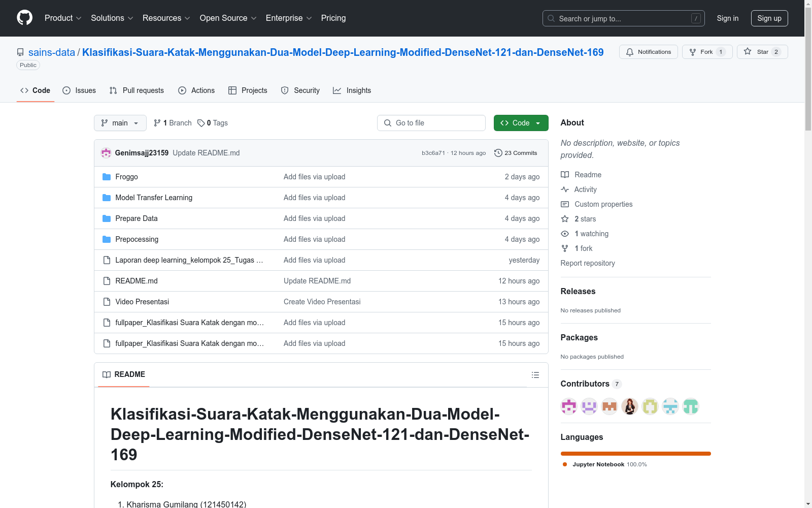Image resolution: width=812 pixels, height=508 pixels.
Task: Click the star icon to star repository
Action: pyautogui.click(x=748, y=51)
